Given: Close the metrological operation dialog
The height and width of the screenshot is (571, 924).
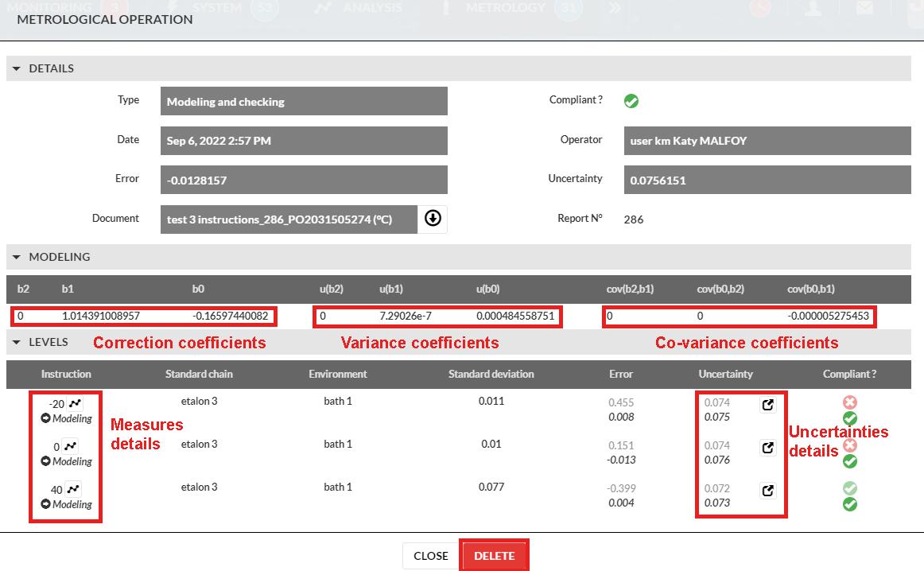Looking at the screenshot, I should [431, 556].
